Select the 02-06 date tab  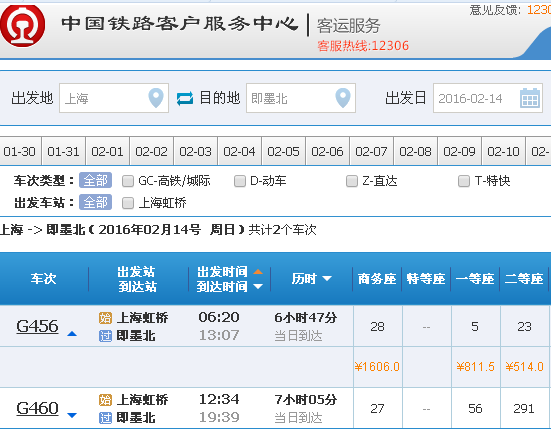(327, 151)
